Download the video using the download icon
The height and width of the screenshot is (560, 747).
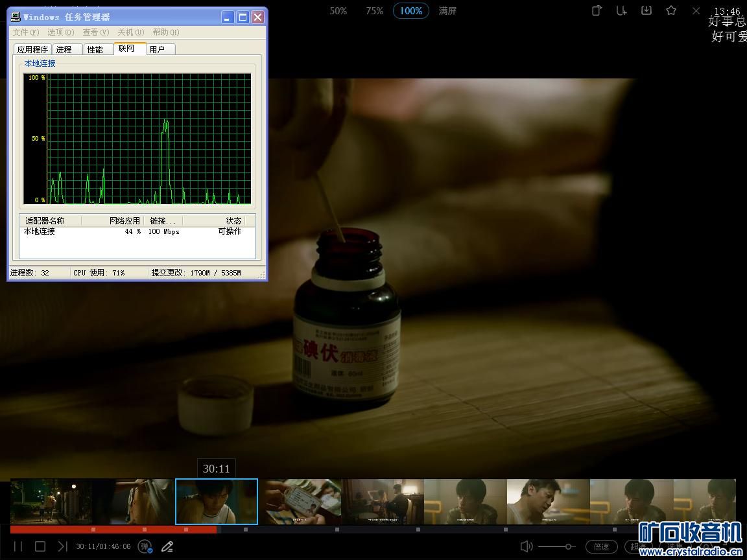[x=646, y=10]
